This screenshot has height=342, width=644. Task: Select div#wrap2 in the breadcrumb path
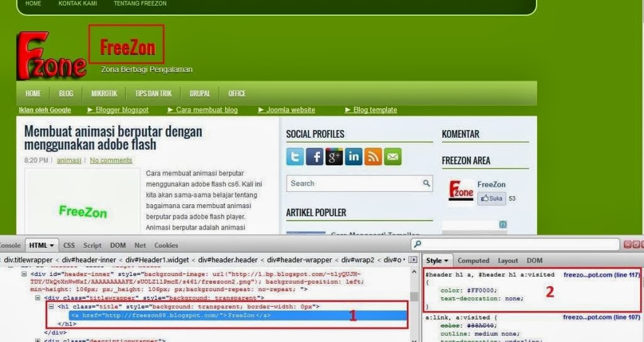point(358,260)
